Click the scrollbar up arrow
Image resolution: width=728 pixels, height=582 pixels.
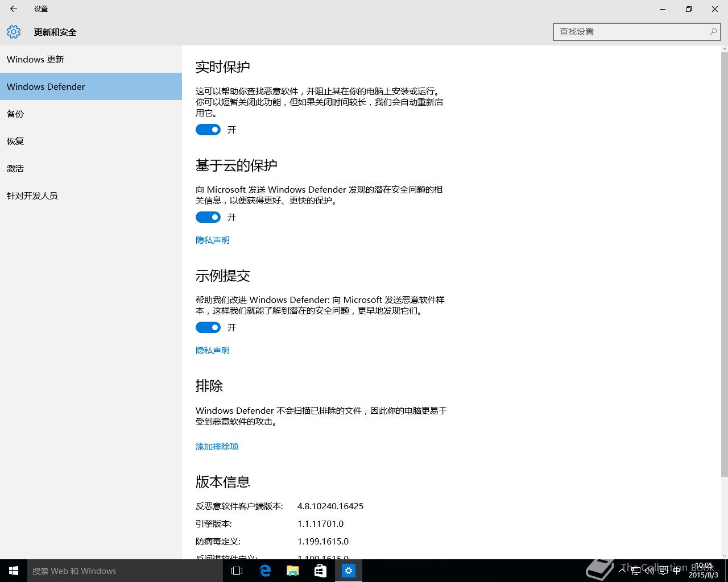724,49
